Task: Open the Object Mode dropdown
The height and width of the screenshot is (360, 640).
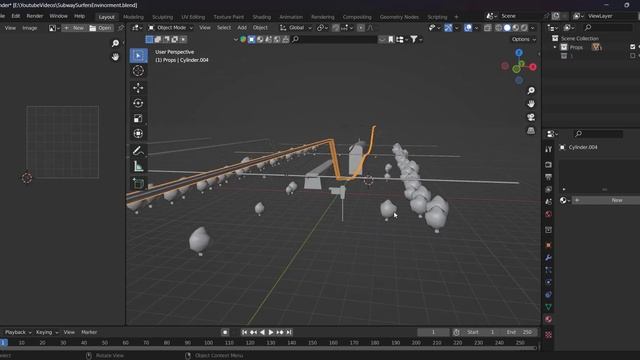Action: pos(170,28)
